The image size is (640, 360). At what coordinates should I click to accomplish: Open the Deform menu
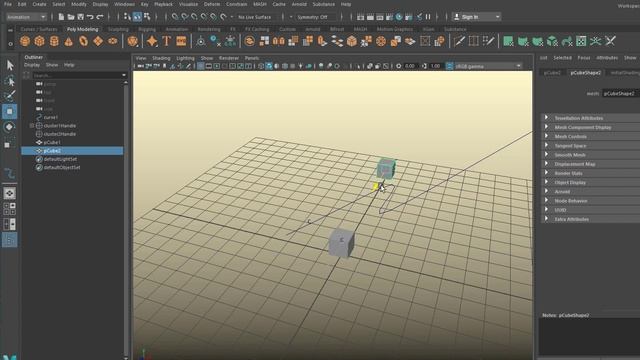click(x=212, y=4)
